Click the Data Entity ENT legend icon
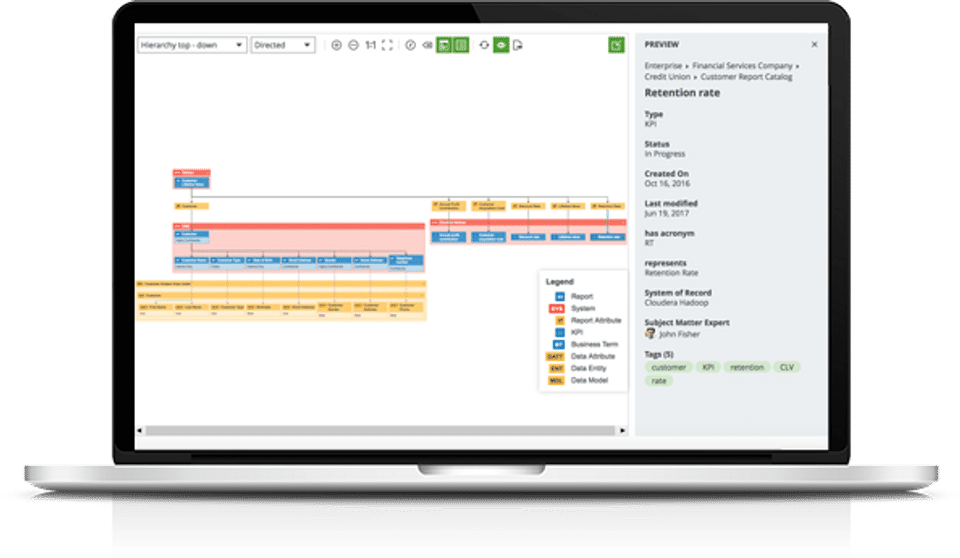Viewport: 960px width, 558px height. click(x=557, y=369)
